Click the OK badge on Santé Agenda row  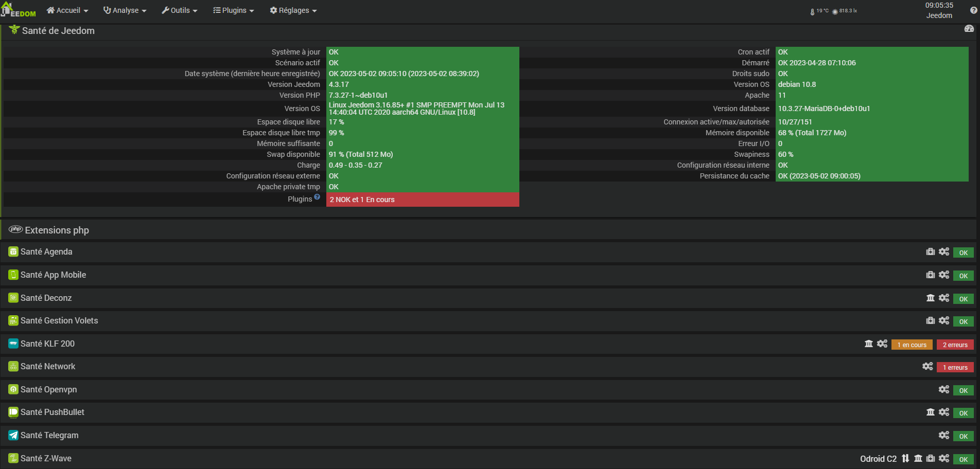pyautogui.click(x=964, y=252)
